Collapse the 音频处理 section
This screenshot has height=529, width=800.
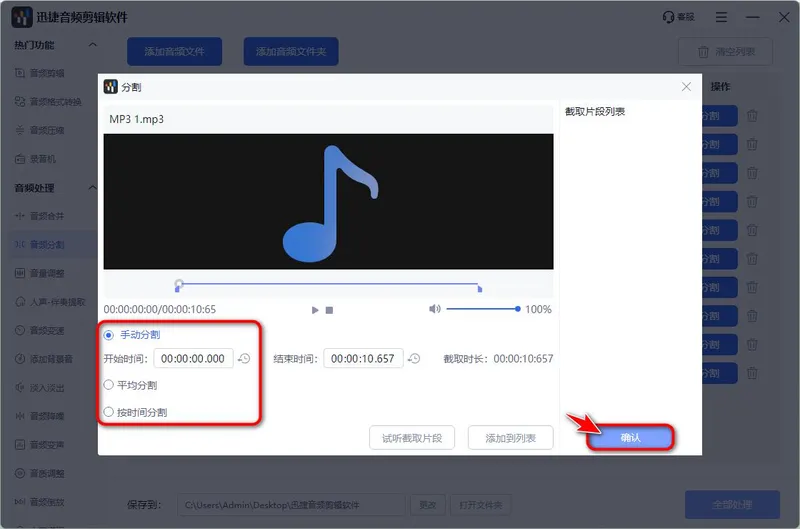click(x=92, y=188)
